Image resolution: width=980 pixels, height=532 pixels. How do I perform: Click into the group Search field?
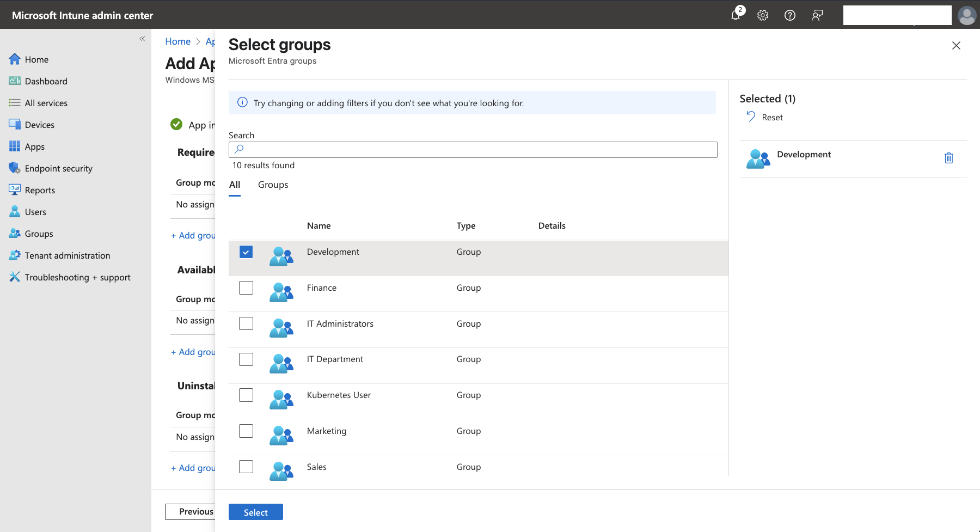(x=473, y=150)
